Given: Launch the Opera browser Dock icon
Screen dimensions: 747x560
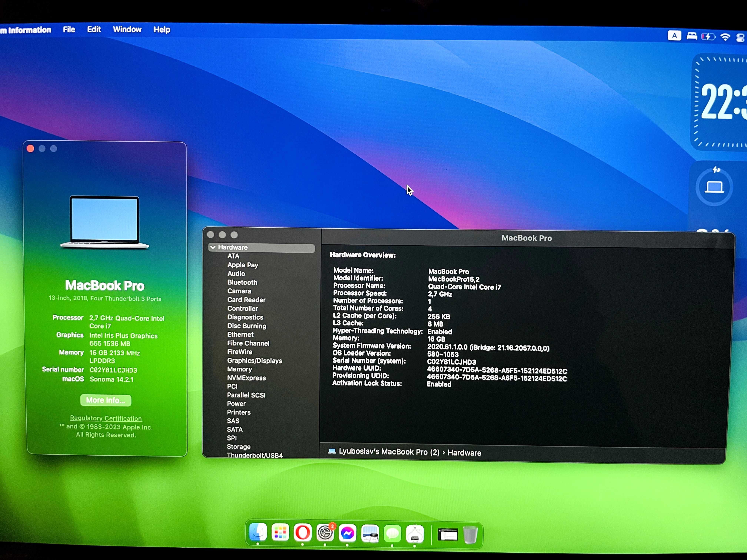Looking at the screenshot, I should pyautogui.click(x=303, y=533).
